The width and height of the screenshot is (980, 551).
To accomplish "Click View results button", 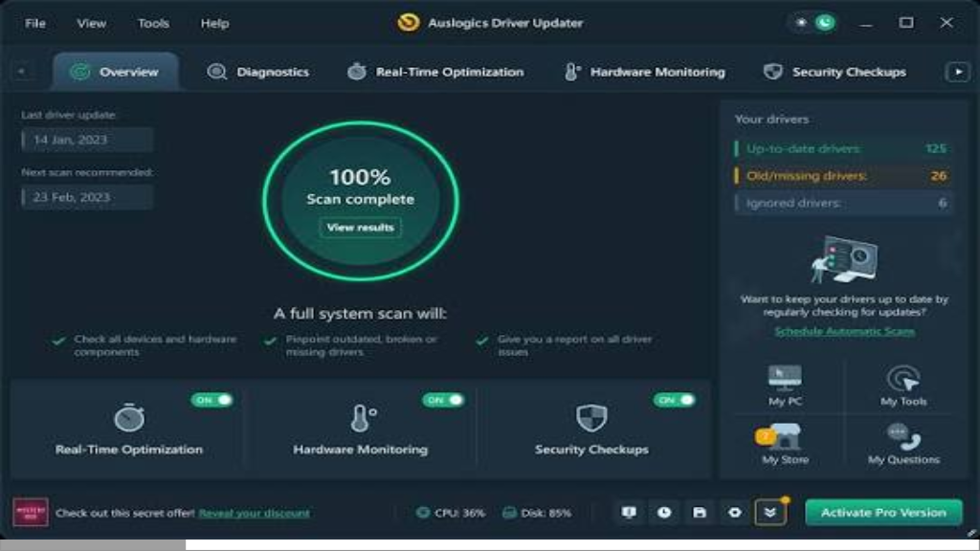I will [361, 228].
